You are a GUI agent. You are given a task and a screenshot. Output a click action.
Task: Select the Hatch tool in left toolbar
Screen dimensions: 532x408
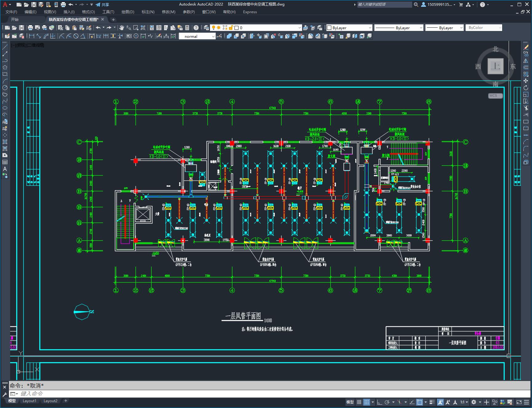[5, 142]
